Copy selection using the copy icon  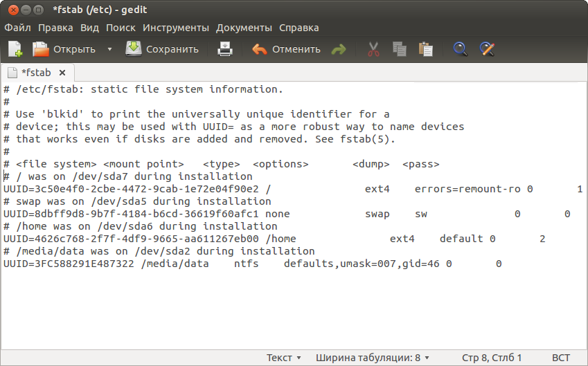click(x=400, y=49)
